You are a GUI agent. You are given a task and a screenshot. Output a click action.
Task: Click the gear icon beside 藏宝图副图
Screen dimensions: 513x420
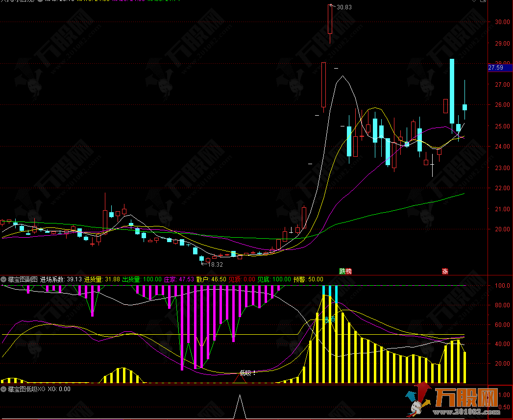click(4, 279)
